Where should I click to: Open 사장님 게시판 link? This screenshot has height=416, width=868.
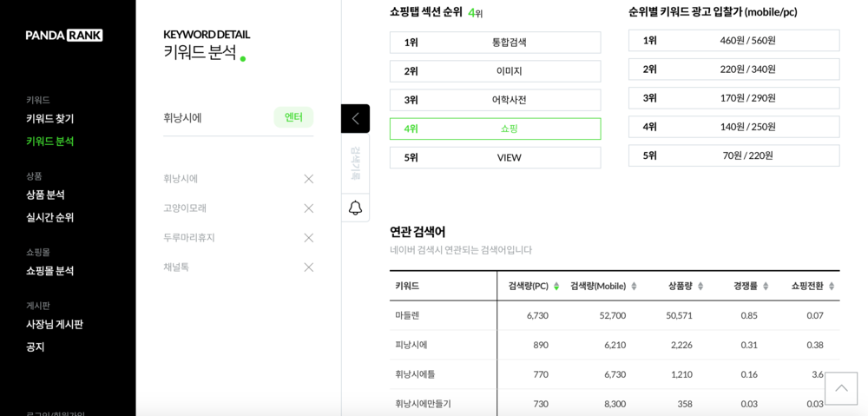coord(54,325)
